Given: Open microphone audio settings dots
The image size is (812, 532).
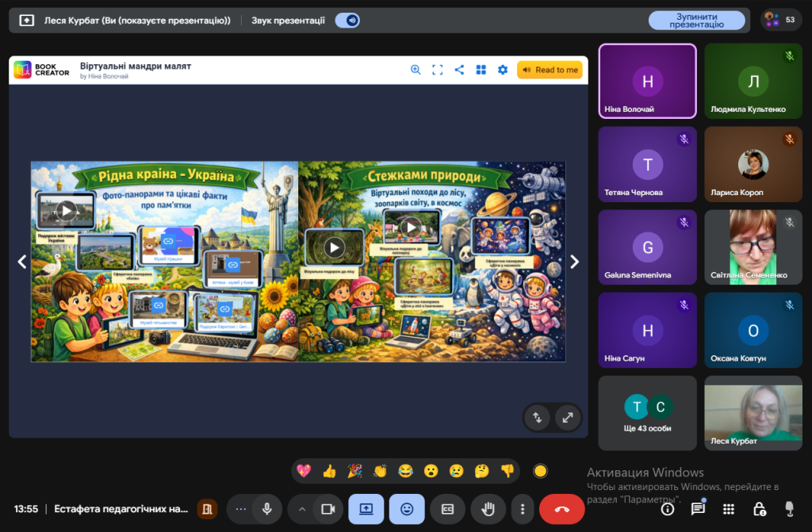Looking at the screenshot, I should (x=241, y=509).
